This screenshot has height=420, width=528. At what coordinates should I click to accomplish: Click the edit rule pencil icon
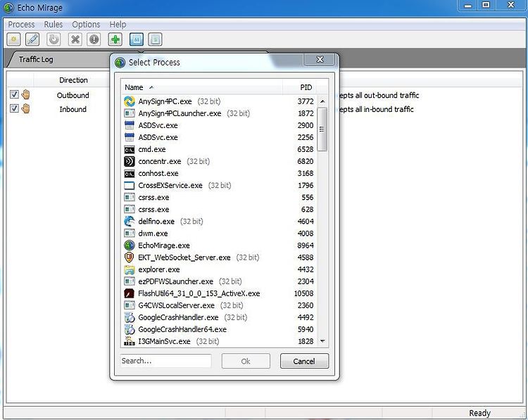tap(32, 39)
